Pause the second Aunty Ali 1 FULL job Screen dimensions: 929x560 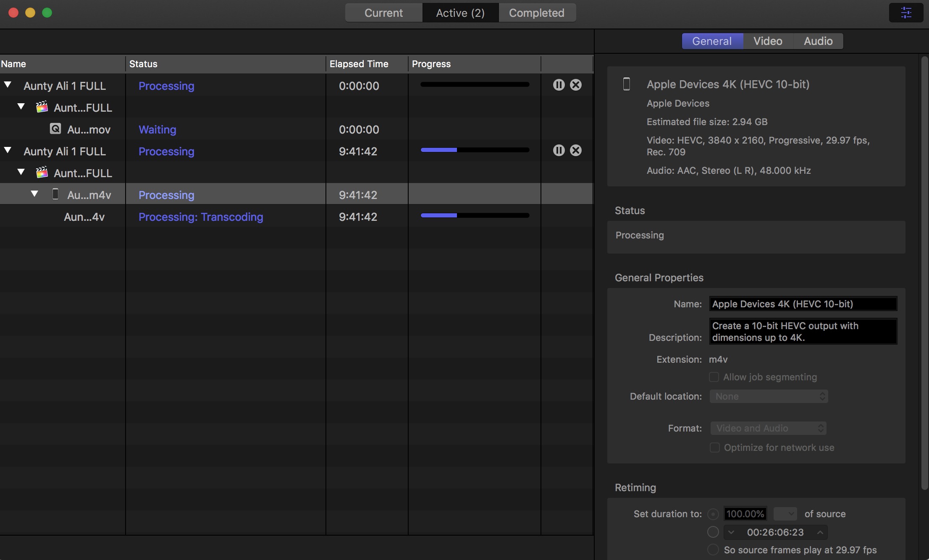(x=559, y=150)
